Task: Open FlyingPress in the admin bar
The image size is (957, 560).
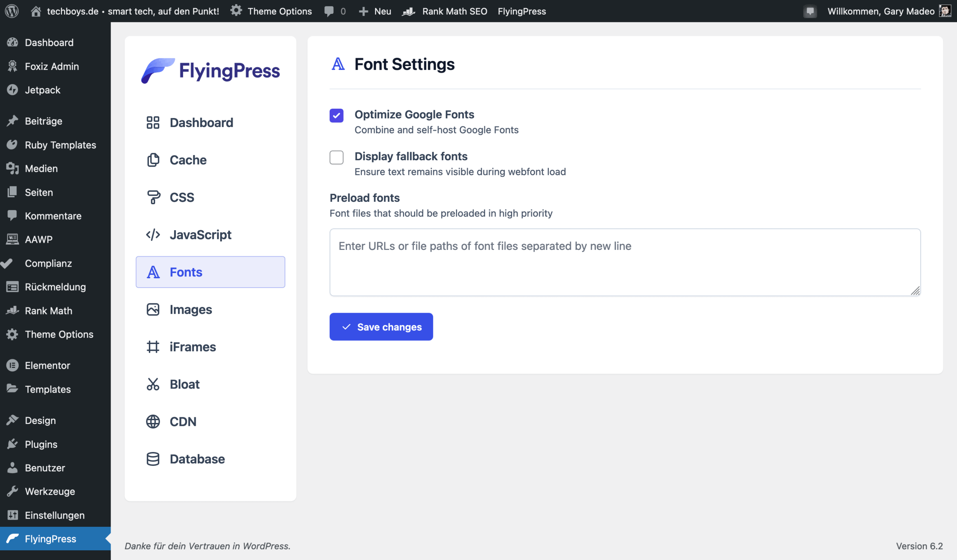Action: pyautogui.click(x=522, y=11)
